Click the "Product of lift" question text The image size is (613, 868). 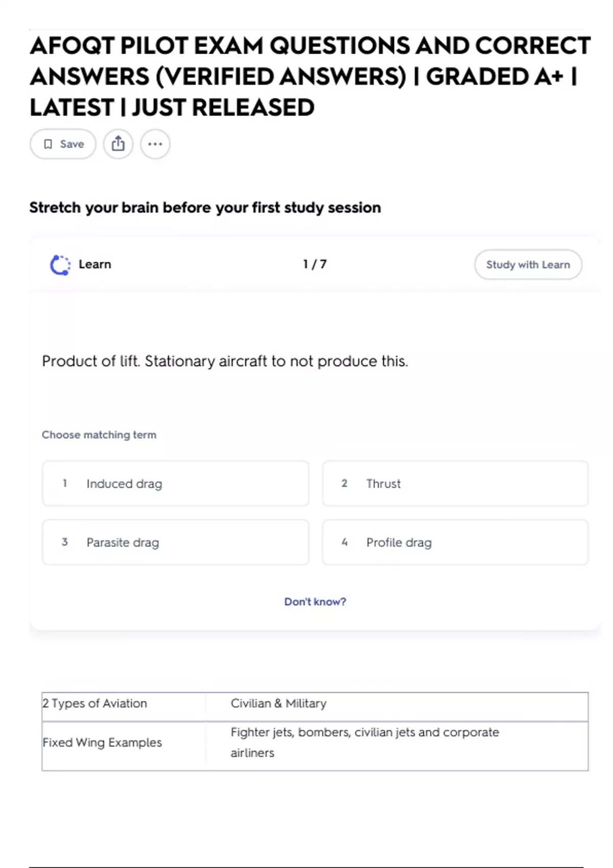pyautogui.click(x=225, y=361)
